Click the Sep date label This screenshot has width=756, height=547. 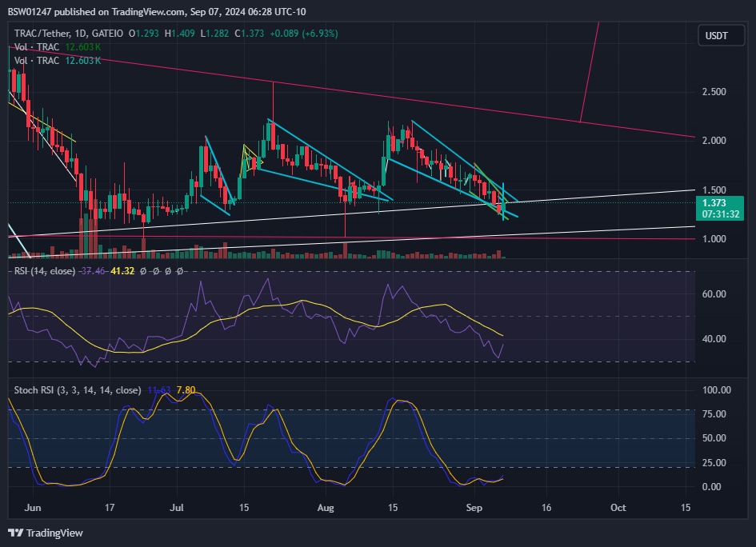point(474,508)
